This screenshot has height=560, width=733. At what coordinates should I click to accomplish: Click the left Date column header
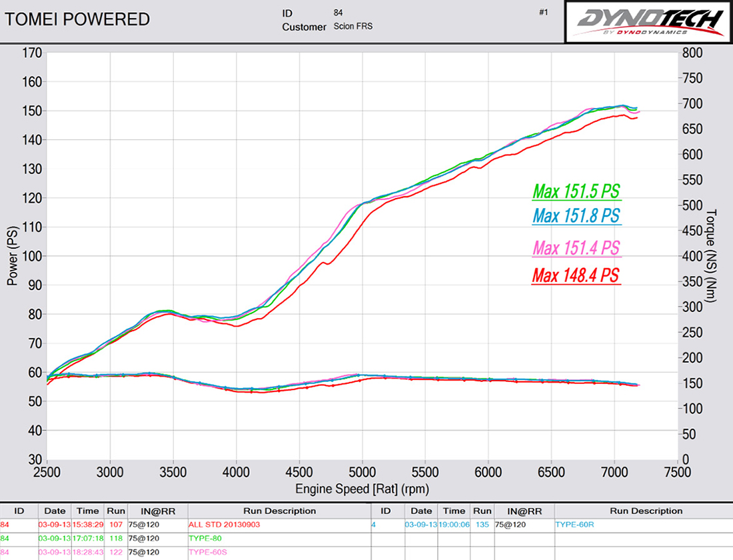(51, 511)
